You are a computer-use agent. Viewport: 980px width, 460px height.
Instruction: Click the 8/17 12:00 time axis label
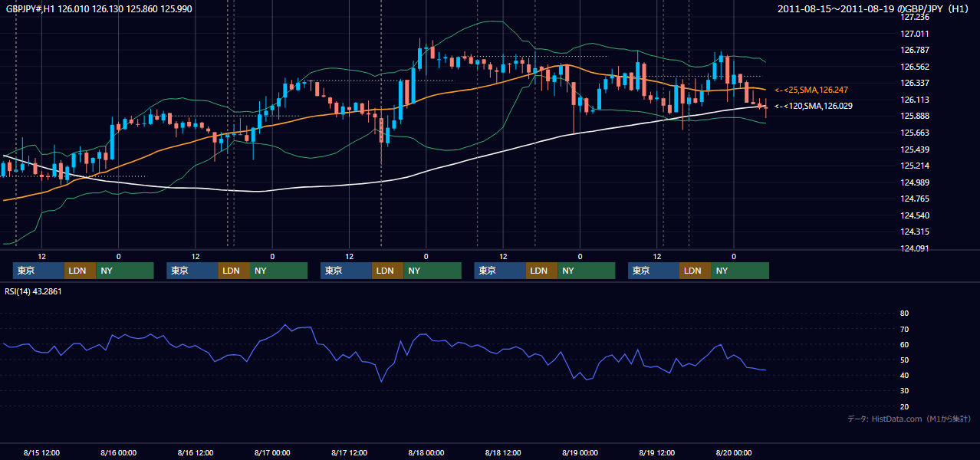point(350,452)
